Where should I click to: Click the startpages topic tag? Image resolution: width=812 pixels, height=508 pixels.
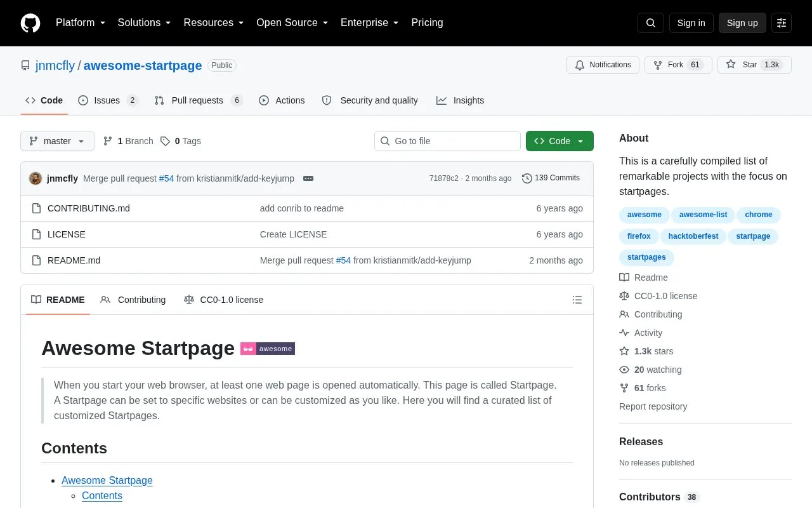coord(646,257)
